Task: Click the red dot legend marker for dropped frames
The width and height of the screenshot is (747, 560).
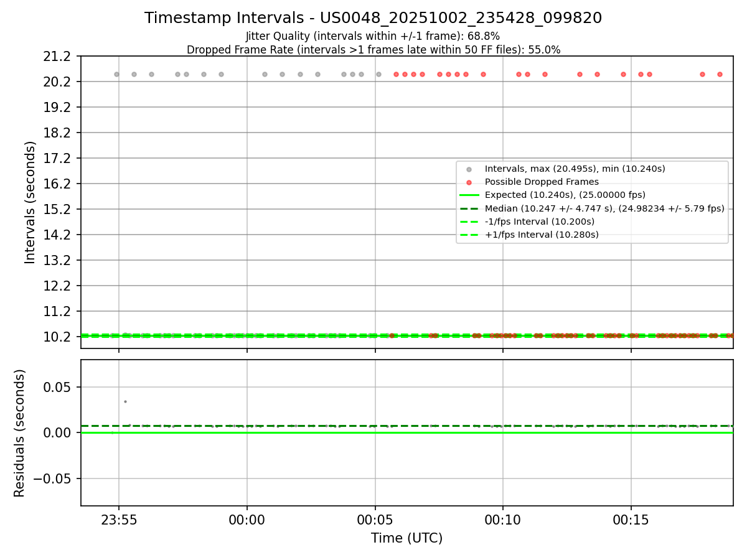Action: tap(469, 182)
